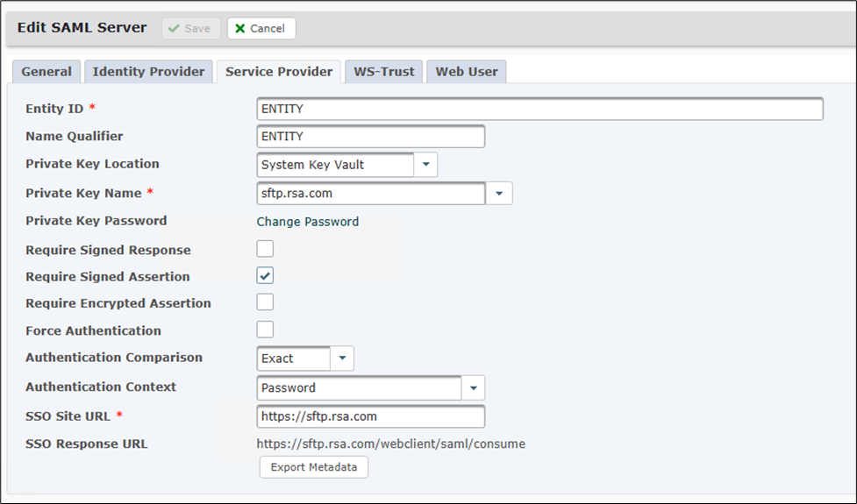Uncheck the Require Signed Assertion checkbox
Image resolution: width=857 pixels, height=504 pixels.
tap(265, 276)
